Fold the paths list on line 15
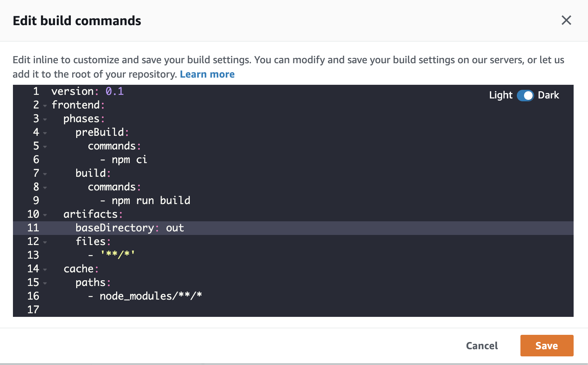 [45, 283]
